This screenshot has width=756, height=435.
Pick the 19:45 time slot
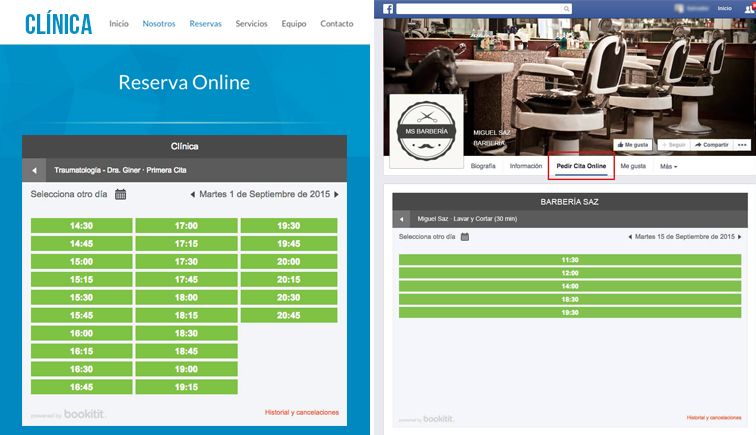(x=289, y=244)
